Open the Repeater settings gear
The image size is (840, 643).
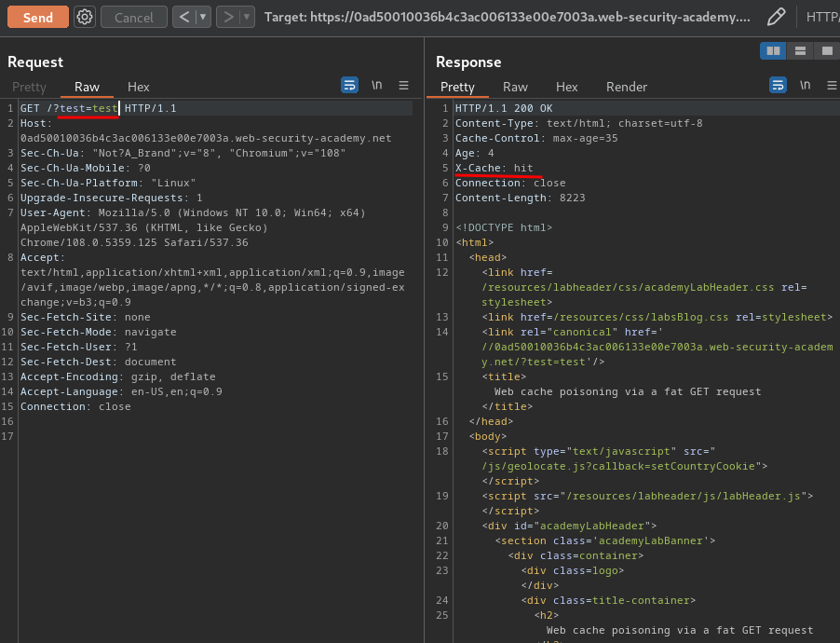(x=84, y=17)
